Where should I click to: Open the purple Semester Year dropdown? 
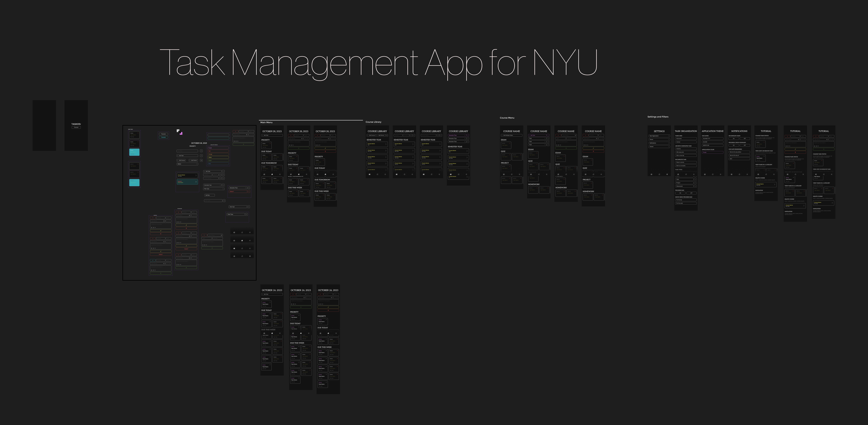click(x=457, y=135)
